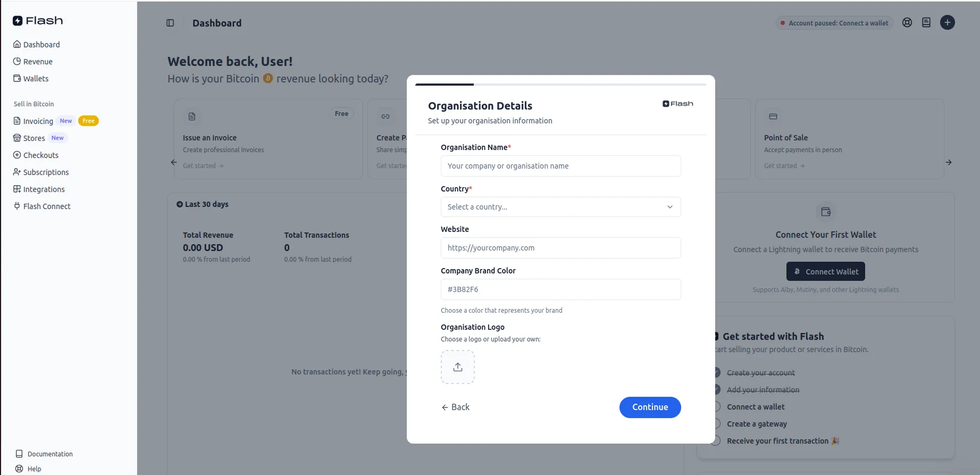Toggle the sidebar collapse icon
Viewport: 980px width, 475px height.
click(170, 23)
